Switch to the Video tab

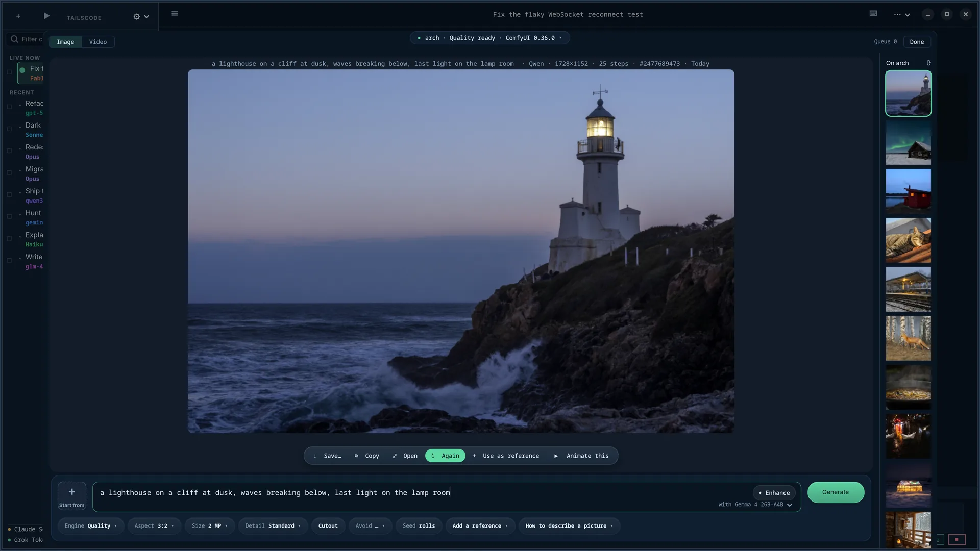(x=98, y=42)
